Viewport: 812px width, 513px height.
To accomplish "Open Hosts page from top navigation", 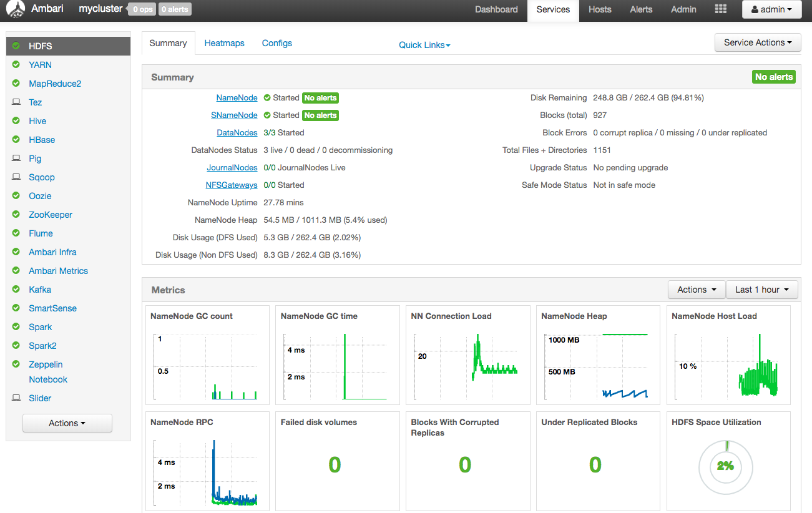I will [x=600, y=9].
